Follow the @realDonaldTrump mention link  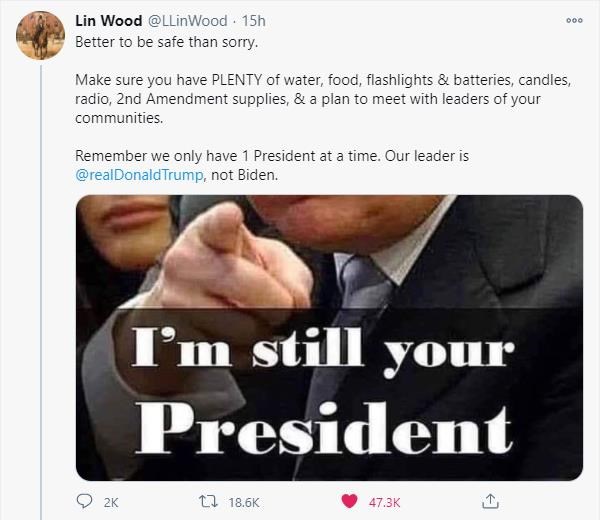pyautogui.click(x=139, y=175)
